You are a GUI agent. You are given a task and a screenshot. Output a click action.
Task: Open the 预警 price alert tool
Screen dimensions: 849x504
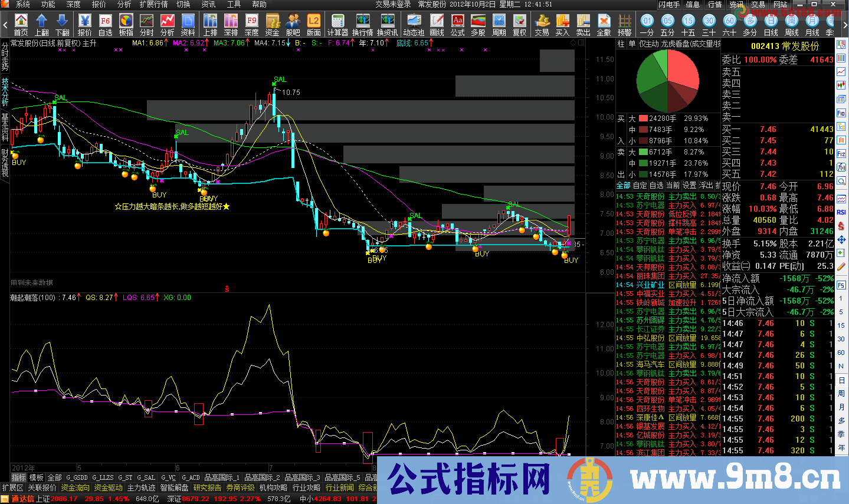click(x=625, y=25)
